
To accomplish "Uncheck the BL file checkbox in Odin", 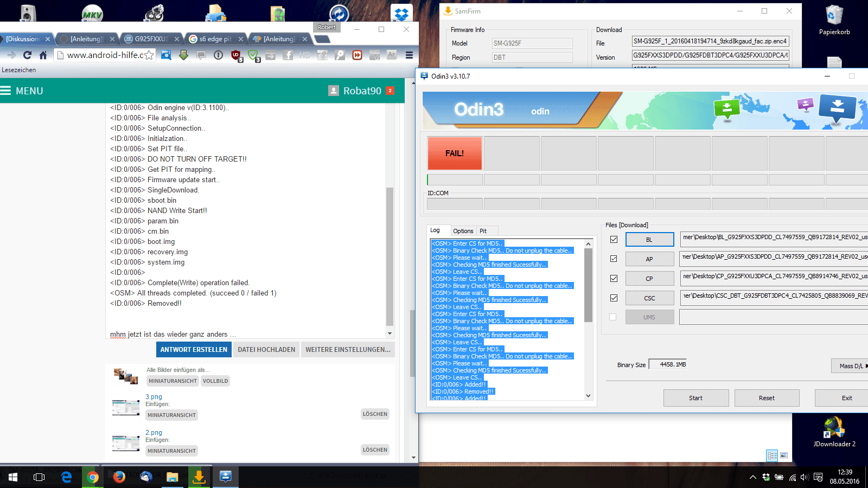I will 614,239.
